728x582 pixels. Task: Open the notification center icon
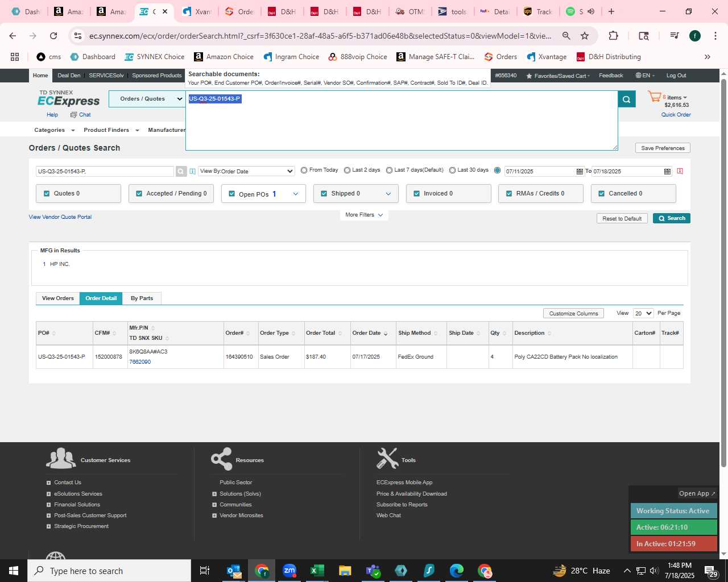(x=711, y=571)
